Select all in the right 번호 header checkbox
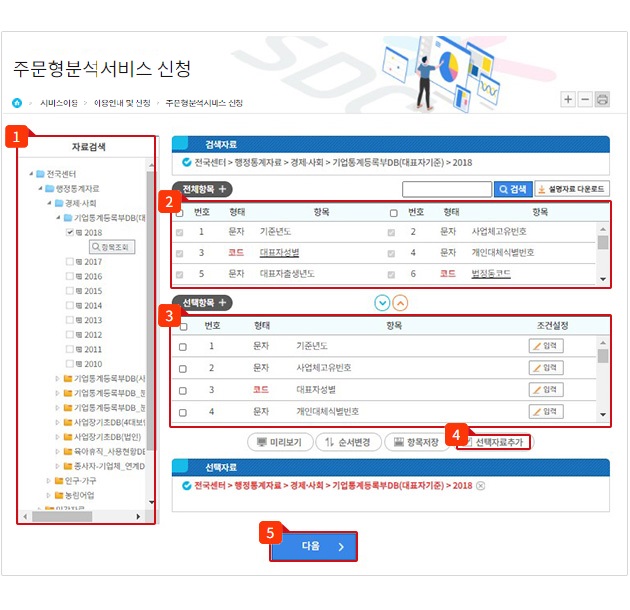This screenshot has height=610, width=630. [394, 213]
